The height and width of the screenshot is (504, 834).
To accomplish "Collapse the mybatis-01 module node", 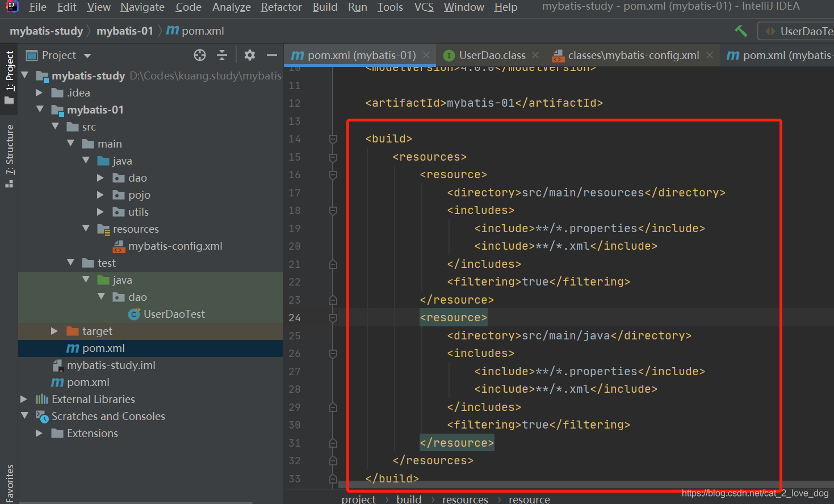I will pyautogui.click(x=40, y=109).
